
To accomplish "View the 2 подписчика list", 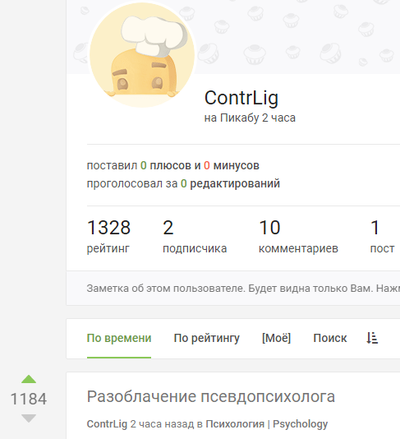I will point(195,237).
